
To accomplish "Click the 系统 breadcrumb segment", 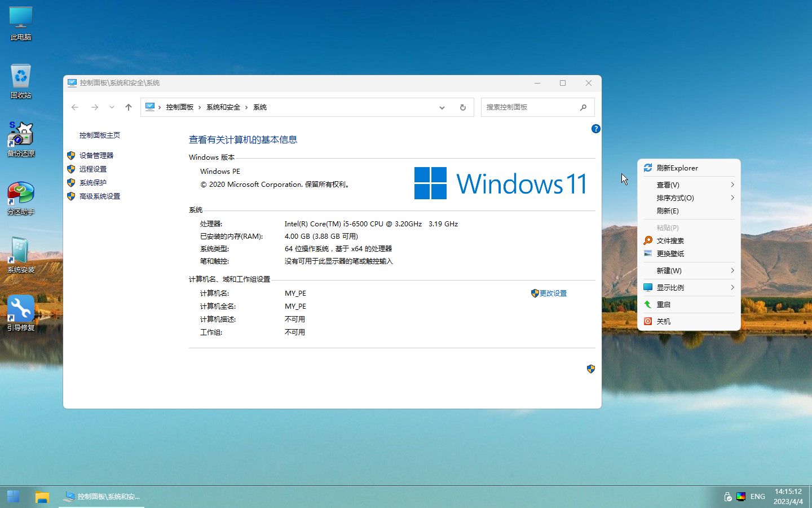I will click(260, 107).
